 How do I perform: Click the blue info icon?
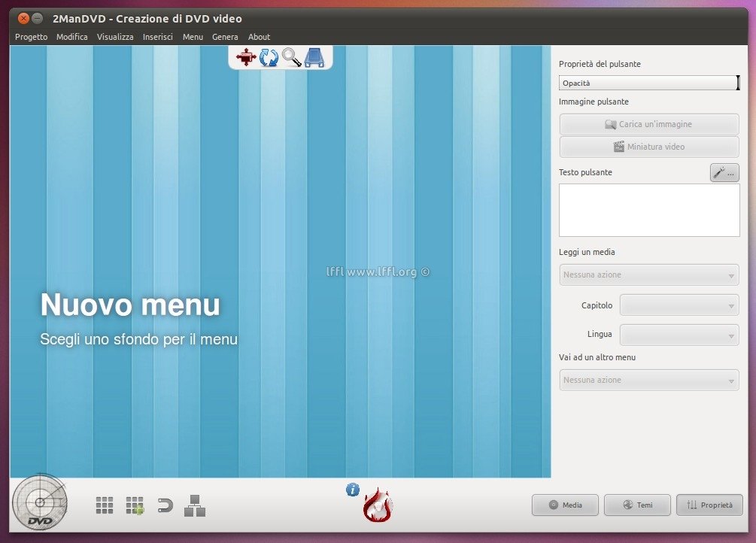coord(353,490)
